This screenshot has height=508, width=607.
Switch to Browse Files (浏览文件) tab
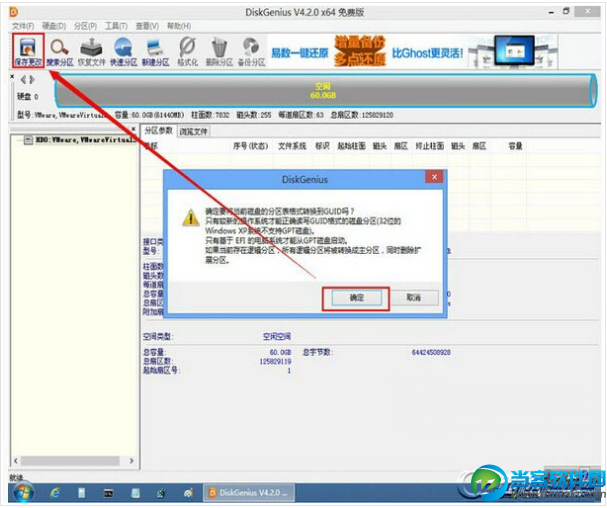(194, 132)
